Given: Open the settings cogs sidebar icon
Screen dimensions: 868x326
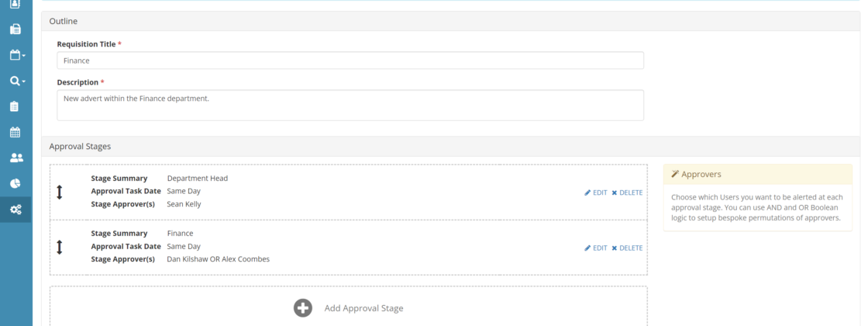Looking at the screenshot, I should click(15, 210).
